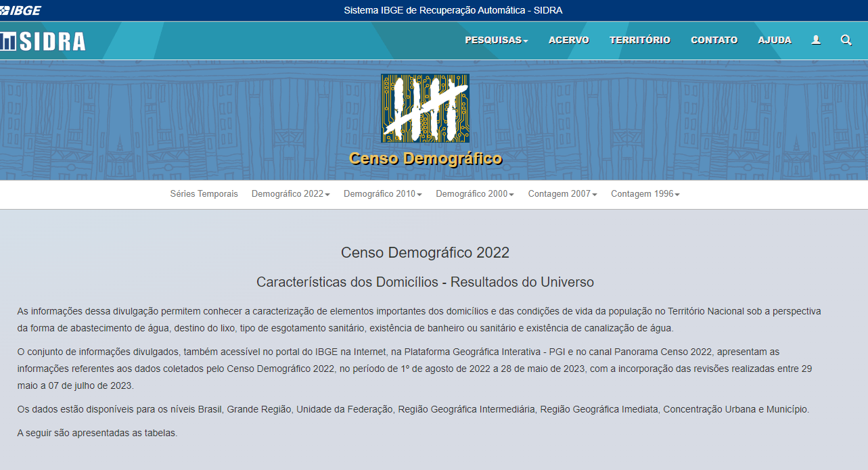Image resolution: width=868 pixels, height=470 pixels.
Task: Open the user account icon
Action: pyautogui.click(x=816, y=40)
